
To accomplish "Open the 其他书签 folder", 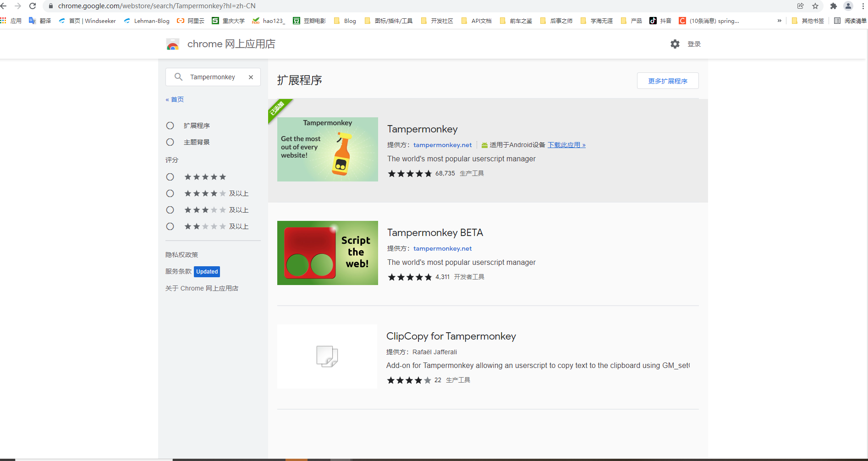I will [x=808, y=21].
